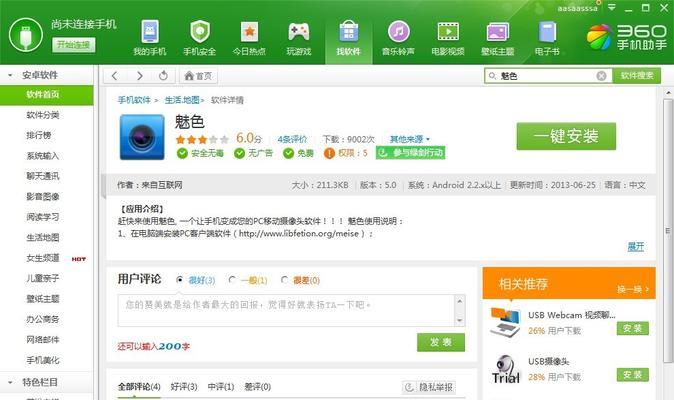Screen dimensions: 674x400
Task: Switch to 中评(1) tab
Action: tap(221, 387)
